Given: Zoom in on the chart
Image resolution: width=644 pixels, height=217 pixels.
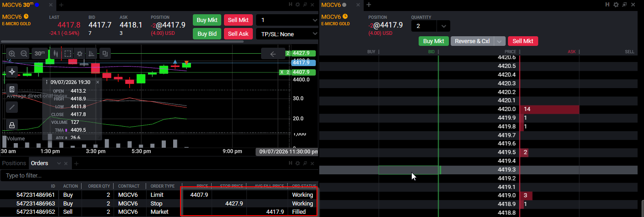Looking at the screenshot, I should 12,54.
